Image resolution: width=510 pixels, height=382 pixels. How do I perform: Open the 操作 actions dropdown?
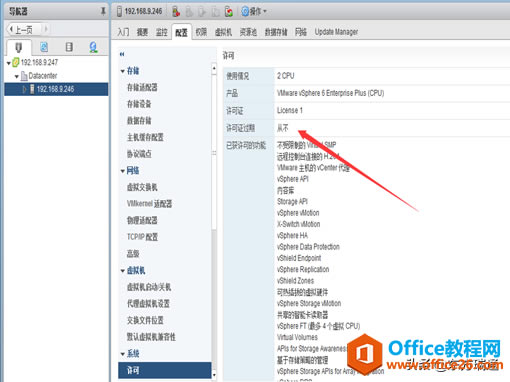(x=254, y=12)
